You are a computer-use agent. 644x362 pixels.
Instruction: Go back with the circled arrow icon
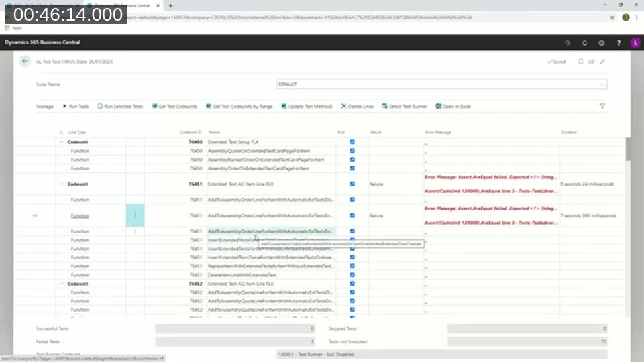coord(25,61)
